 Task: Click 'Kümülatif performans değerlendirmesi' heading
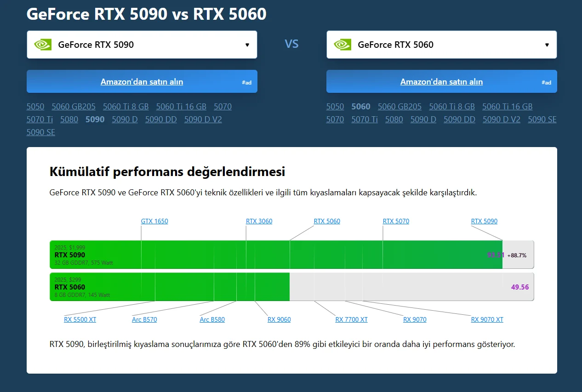pos(167,172)
